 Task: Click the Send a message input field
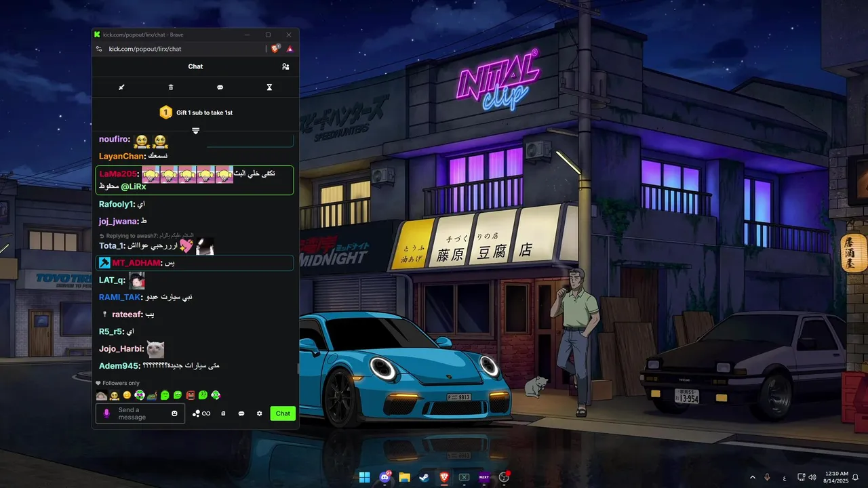pyautogui.click(x=140, y=413)
